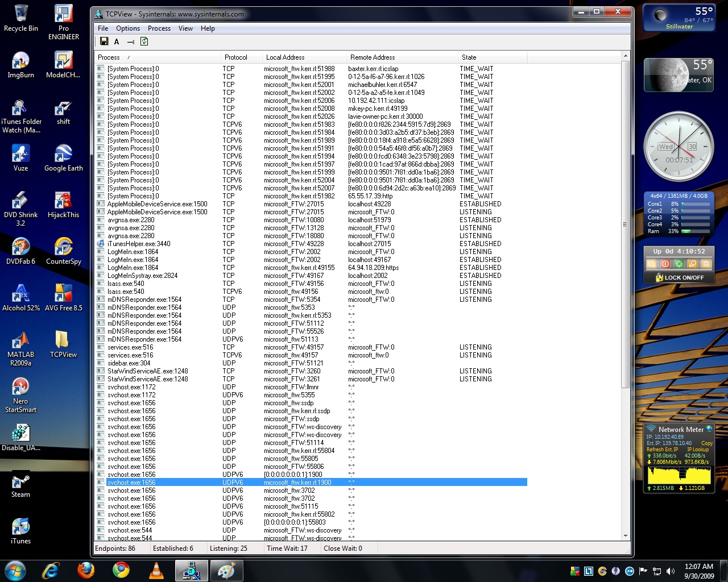
Task: Open the Options menu
Action: pyautogui.click(x=127, y=28)
